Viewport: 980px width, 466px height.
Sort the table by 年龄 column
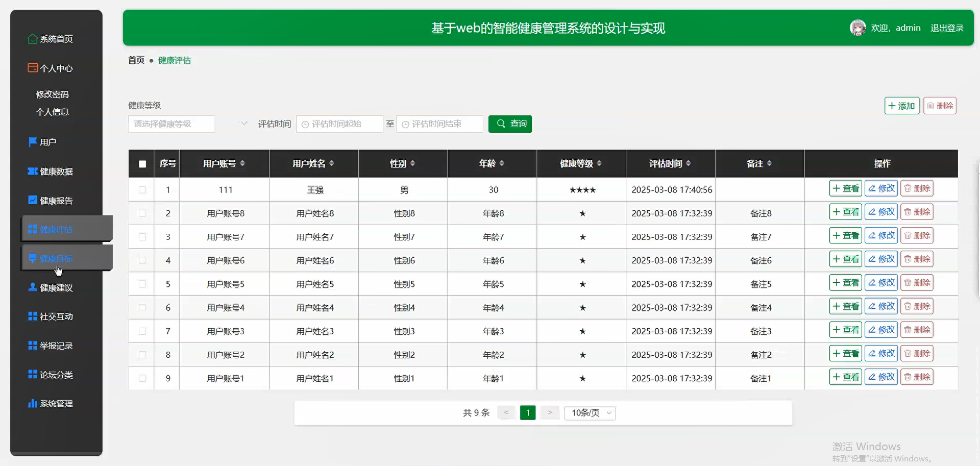(x=493, y=163)
